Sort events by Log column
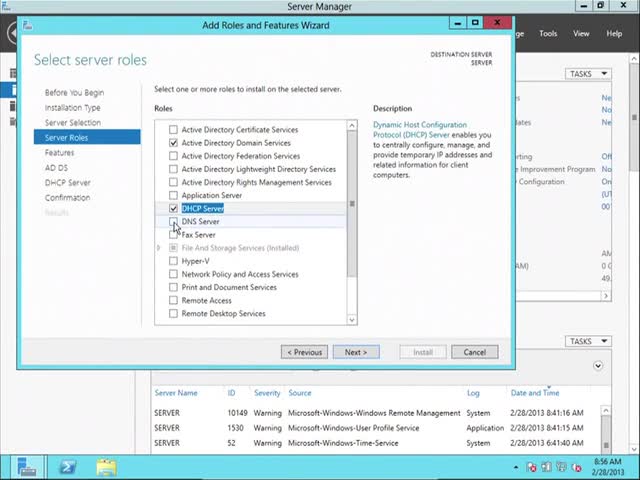Image resolution: width=640 pixels, height=480 pixels. point(473,393)
